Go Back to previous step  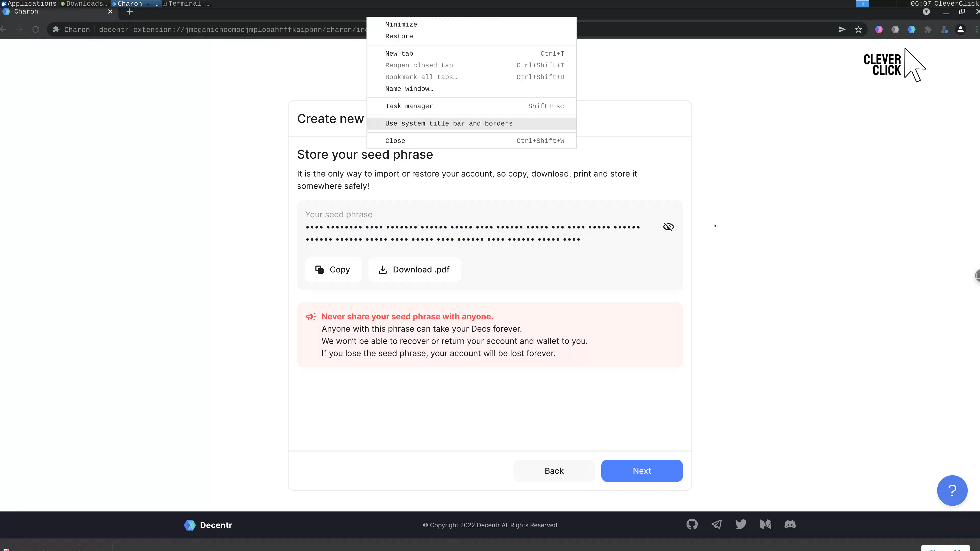coord(554,471)
